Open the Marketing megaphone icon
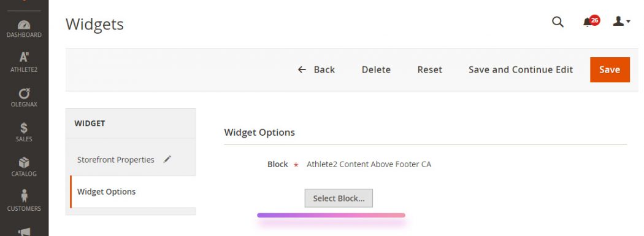Screen dimensions: 644x236 tap(24, 232)
